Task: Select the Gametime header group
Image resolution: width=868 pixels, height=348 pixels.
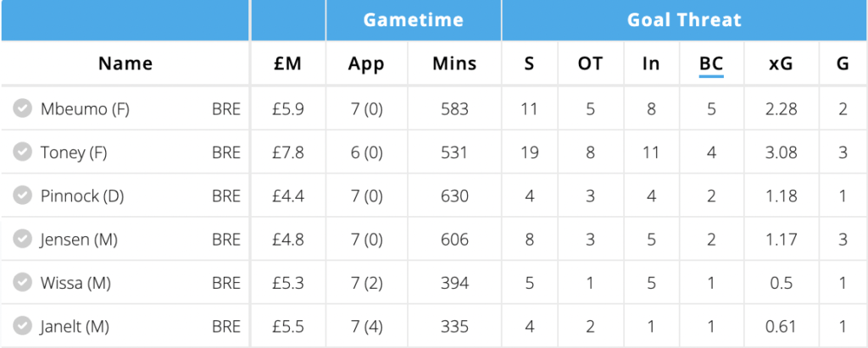Action: click(413, 20)
